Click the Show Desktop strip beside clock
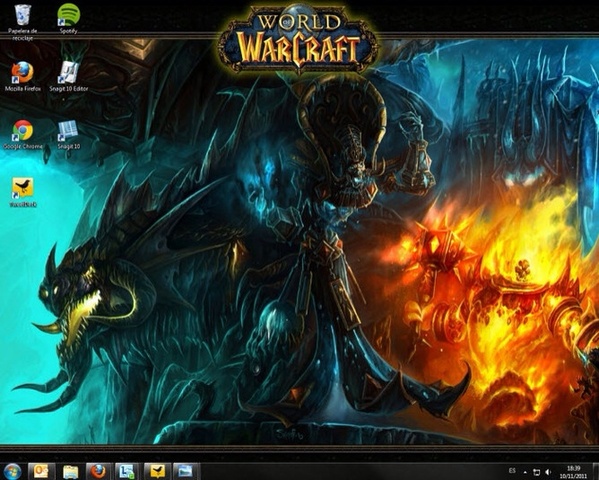 coord(595,471)
